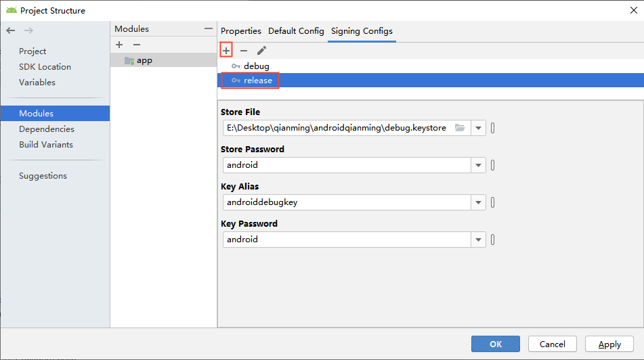This screenshot has height=360, width=644.
Task: Select the app module in the list
Action: pyautogui.click(x=144, y=60)
